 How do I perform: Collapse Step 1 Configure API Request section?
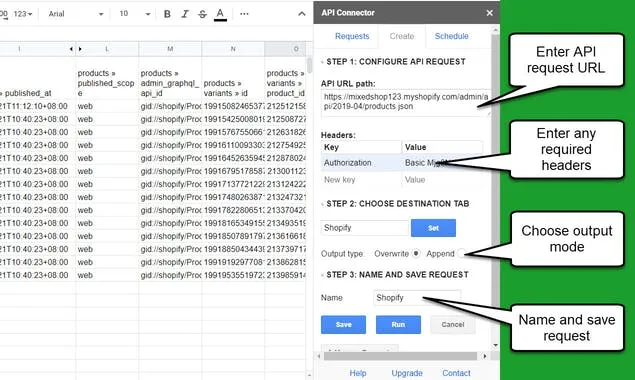coord(393,62)
